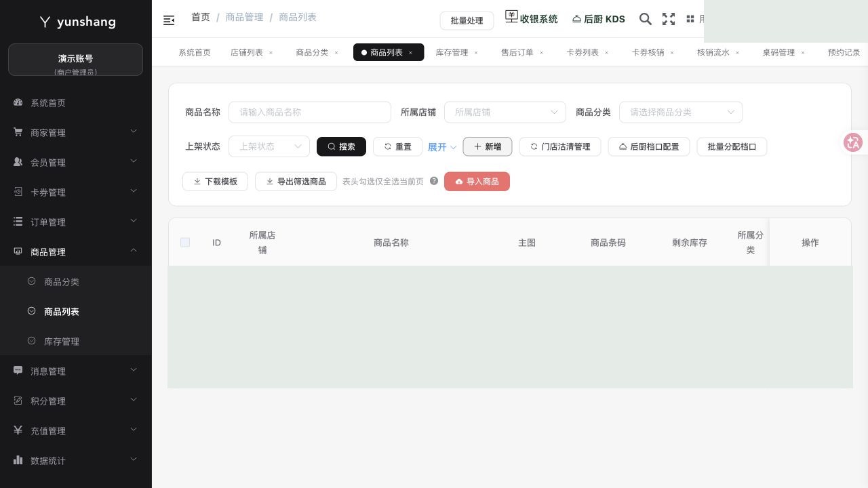Focus the 商品名称 input field

point(310,112)
